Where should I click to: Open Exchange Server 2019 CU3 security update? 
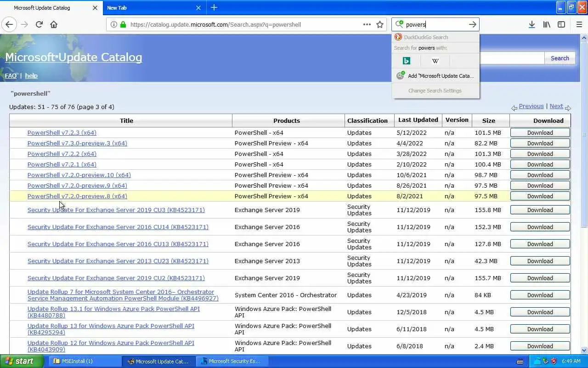point(116,210)
